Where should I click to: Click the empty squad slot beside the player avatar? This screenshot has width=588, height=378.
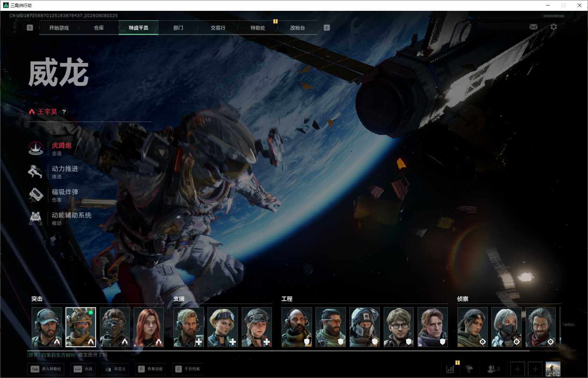coord(535,369)
